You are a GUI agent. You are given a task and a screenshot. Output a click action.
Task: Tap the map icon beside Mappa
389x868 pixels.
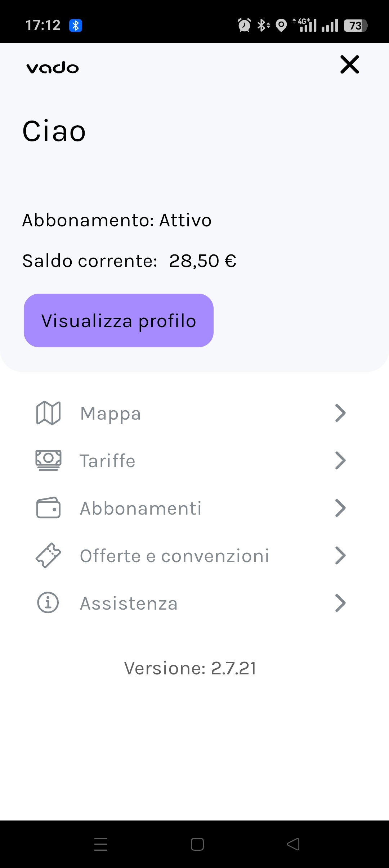(x=48, y=413)
